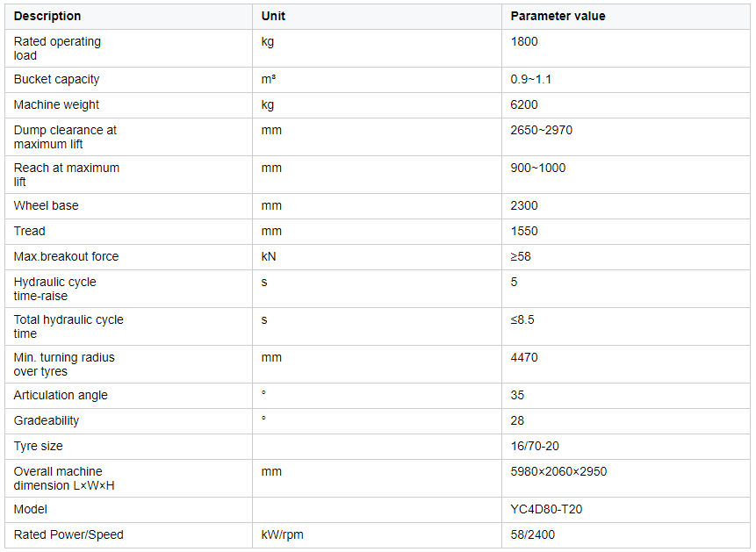Click the Description column header
This screenshot has width=756, height=552.
(x=47, y=16)
